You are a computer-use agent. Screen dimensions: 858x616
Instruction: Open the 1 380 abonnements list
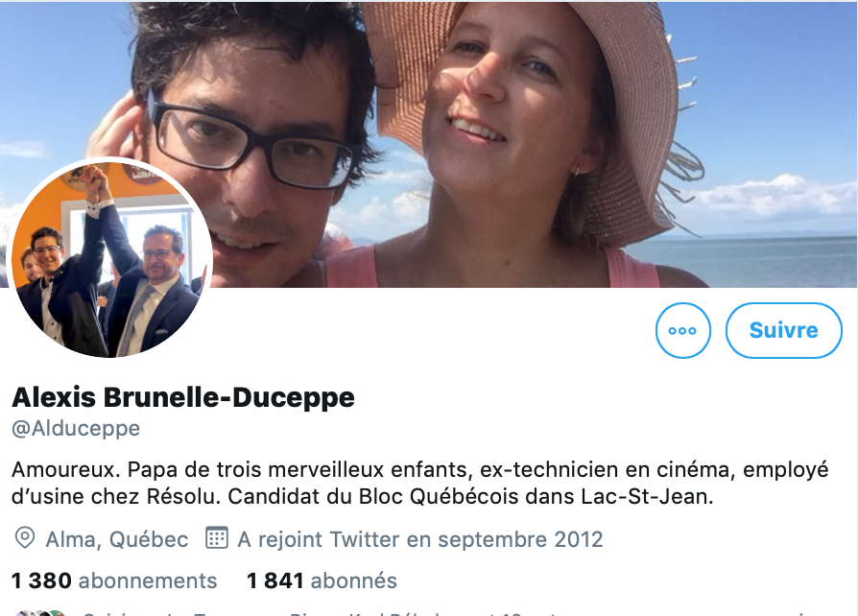tap(114, 580)
